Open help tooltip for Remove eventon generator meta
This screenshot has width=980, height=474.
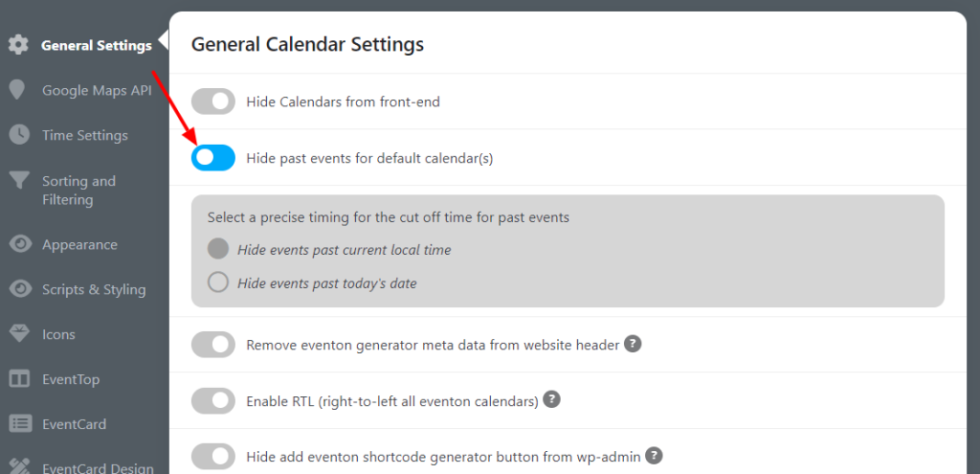[634, 344]
